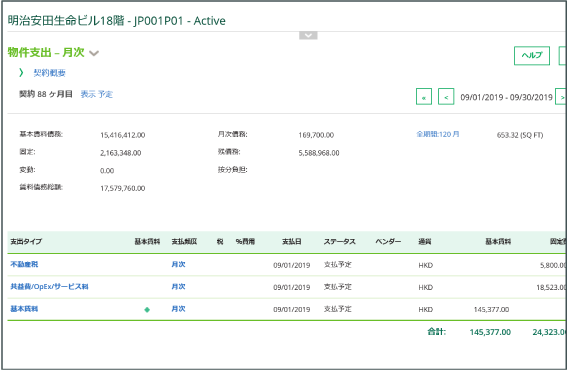The width and height of the screenshot is (568, 371).
Task: Sort by ステータス column header
Action: point(339,242)
